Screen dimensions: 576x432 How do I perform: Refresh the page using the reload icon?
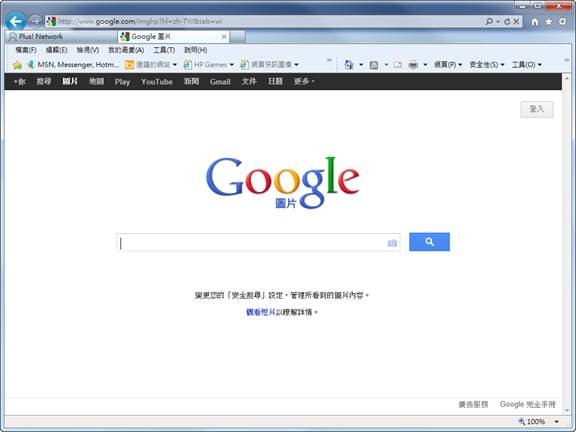pos(507,22)
